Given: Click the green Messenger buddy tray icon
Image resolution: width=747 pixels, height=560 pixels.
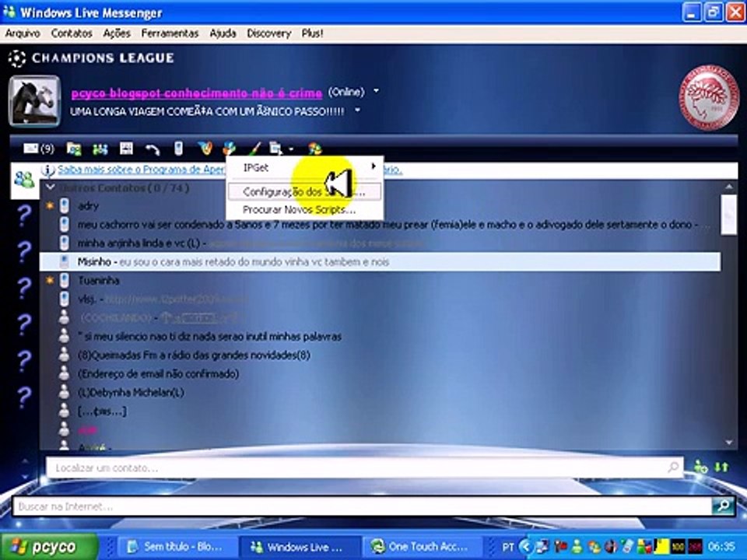Looking at the screenshot, I should point(577,546).
